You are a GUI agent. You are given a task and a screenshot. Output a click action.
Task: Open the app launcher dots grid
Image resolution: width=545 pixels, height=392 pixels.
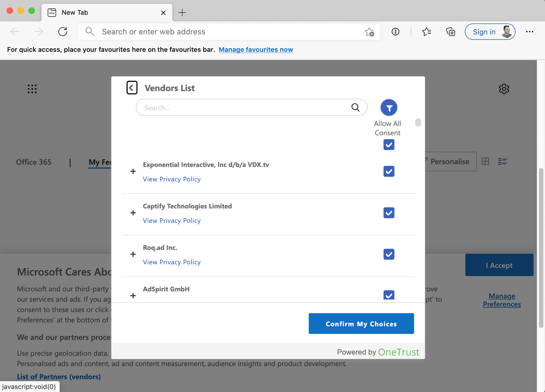[32, 89]
